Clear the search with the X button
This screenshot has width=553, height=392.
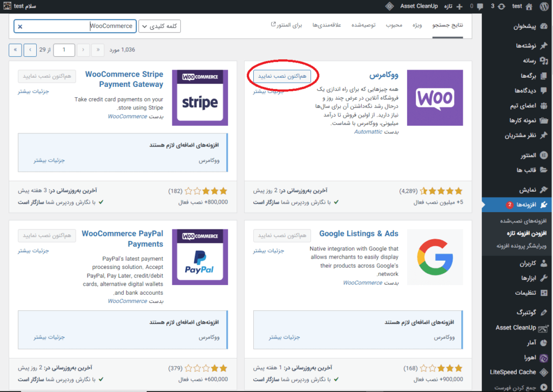(20, 26)
